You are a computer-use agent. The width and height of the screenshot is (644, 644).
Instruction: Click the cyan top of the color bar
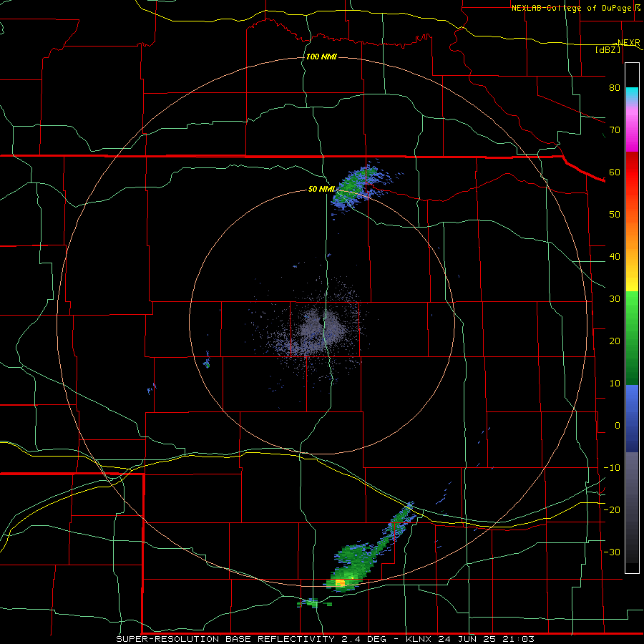(x=632, y=94)
